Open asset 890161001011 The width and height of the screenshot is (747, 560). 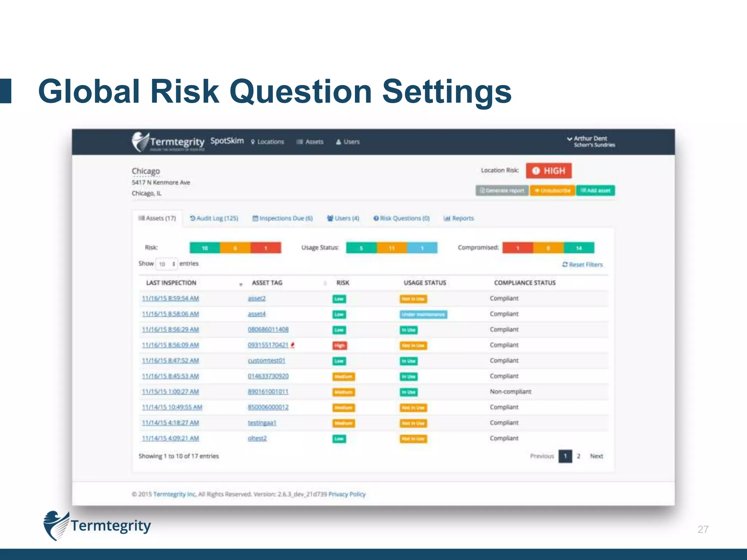point(268,392)
